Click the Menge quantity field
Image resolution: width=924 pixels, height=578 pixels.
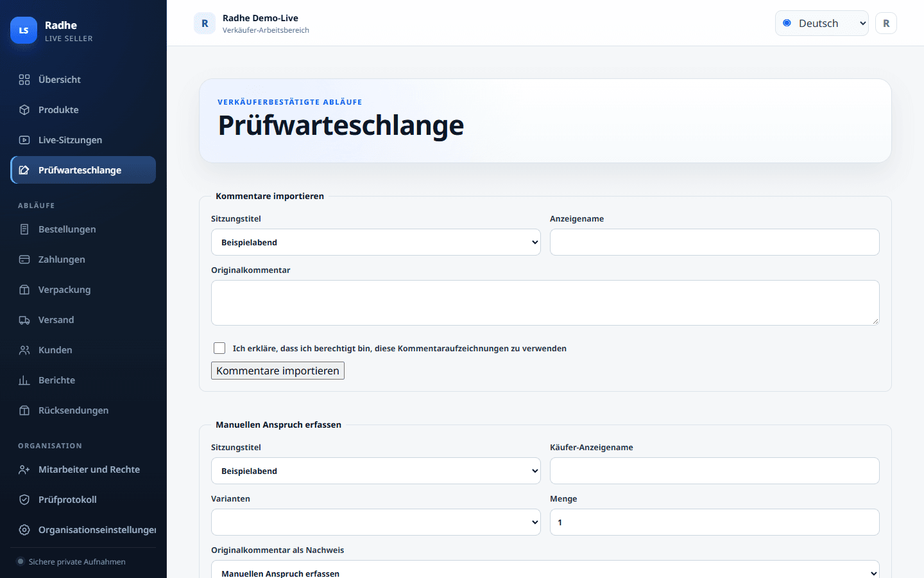715,522
